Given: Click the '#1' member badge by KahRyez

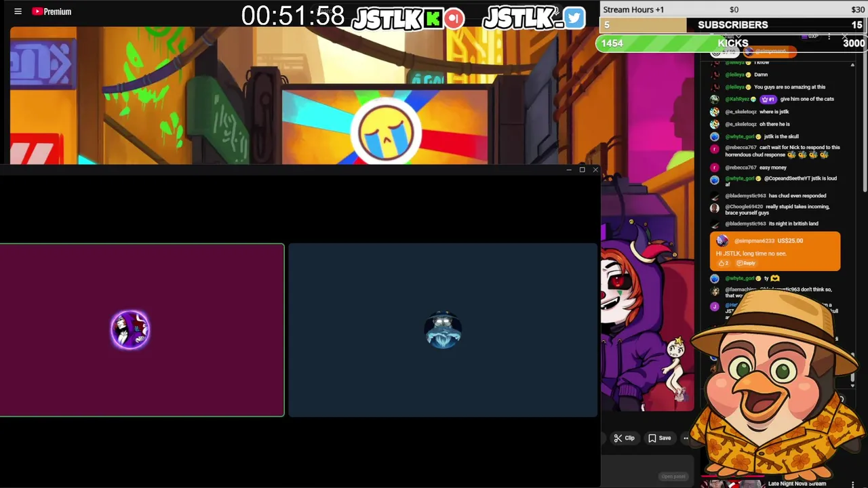Looking at the screenshot, I should click(769, 99).
